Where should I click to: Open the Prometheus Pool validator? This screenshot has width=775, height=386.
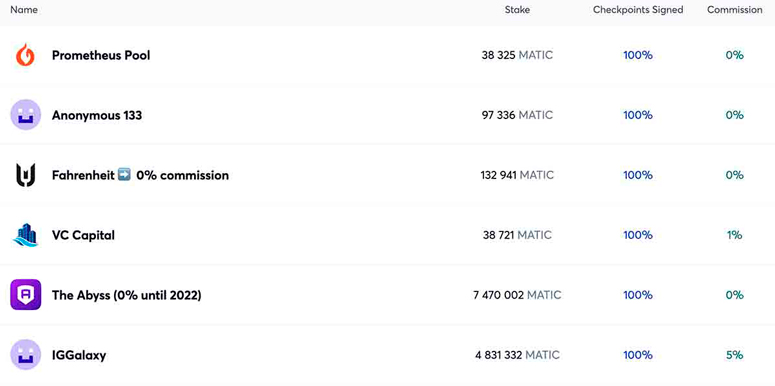[x=101, y=55]
